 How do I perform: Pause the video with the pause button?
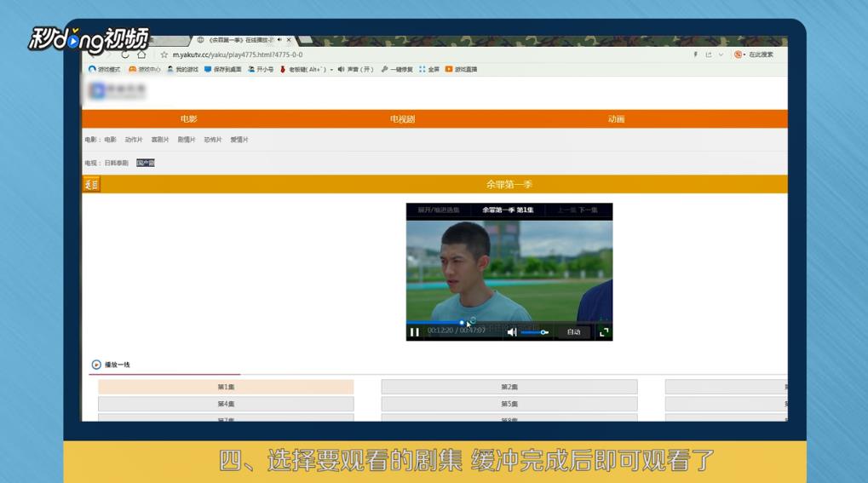point(414,331)
